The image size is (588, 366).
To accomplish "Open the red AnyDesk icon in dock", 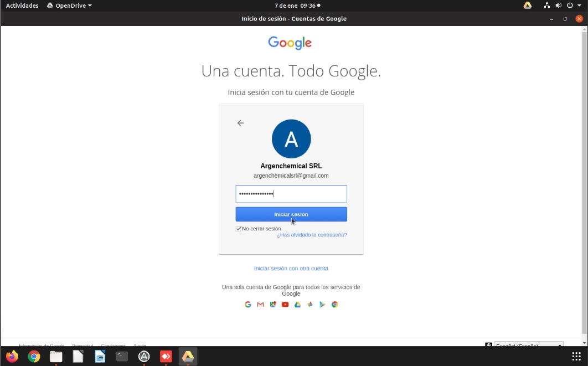I will 166,356.
